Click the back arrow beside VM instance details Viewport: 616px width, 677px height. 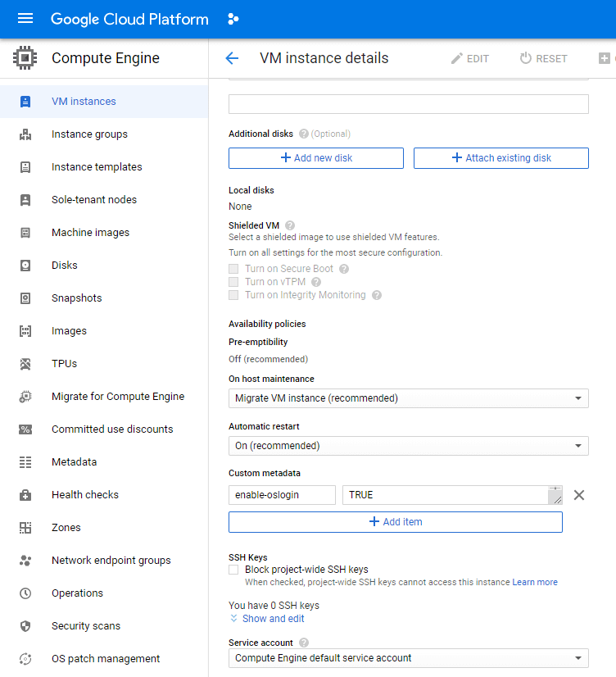[232, 58]
